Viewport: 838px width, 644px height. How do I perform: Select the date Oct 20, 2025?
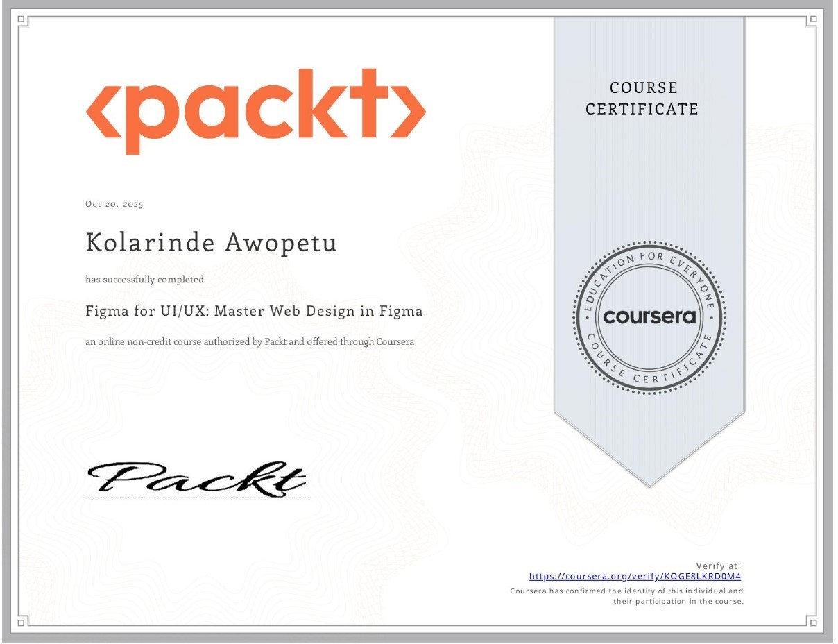tap(114, 204)
